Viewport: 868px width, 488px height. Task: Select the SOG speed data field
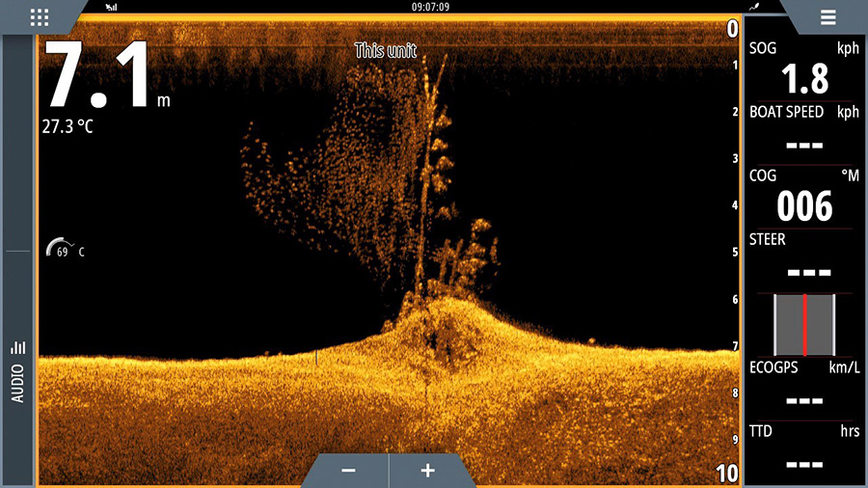pyautogui.click(x=804, y=69)
